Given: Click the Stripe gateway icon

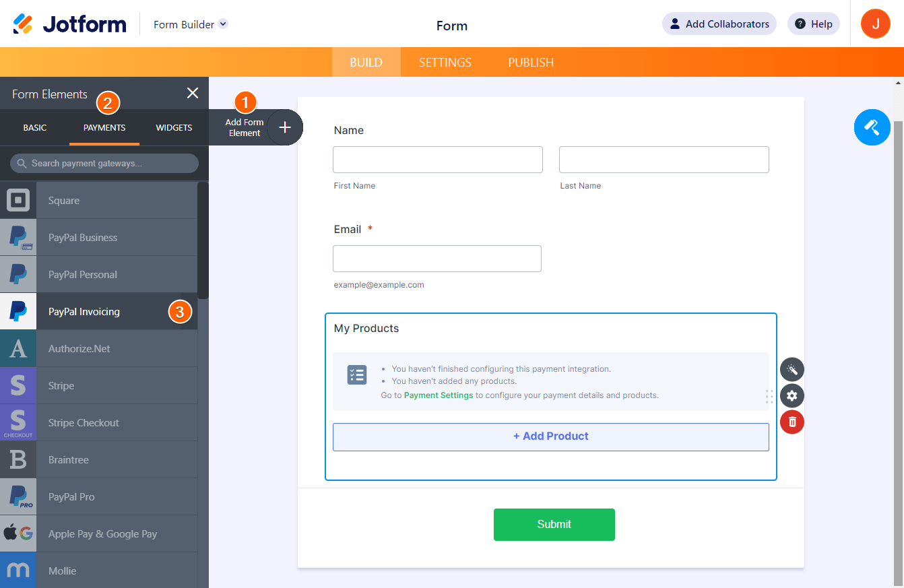Looking at the screenshot, I should (x=18, y=385).
